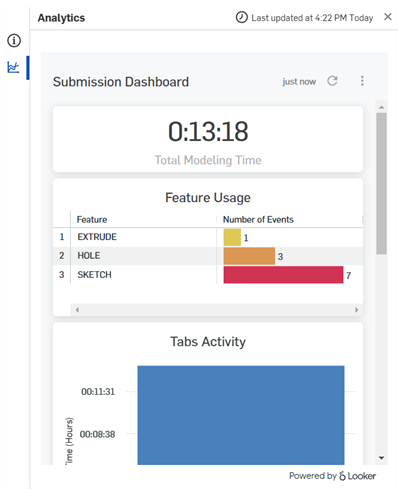
Task: Click the orange HOLE events bar
Action: tap(249, 256)
